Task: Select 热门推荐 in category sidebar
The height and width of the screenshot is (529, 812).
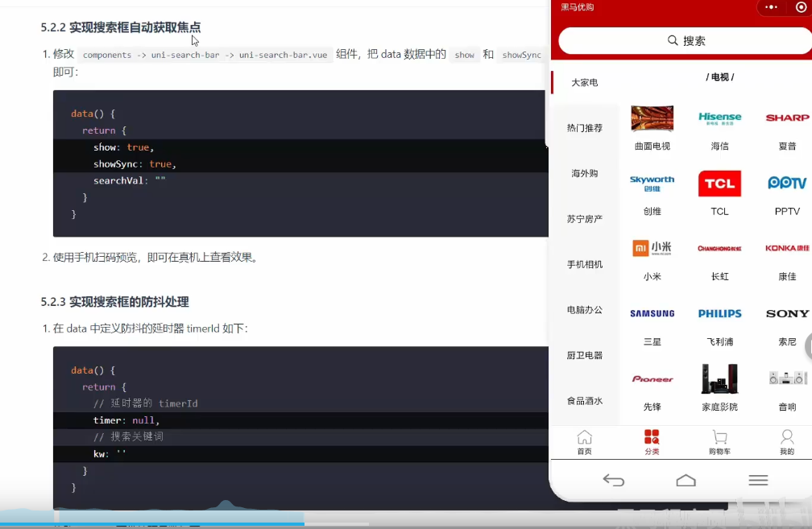Action: pyautogui.click(x=585, y=128)
